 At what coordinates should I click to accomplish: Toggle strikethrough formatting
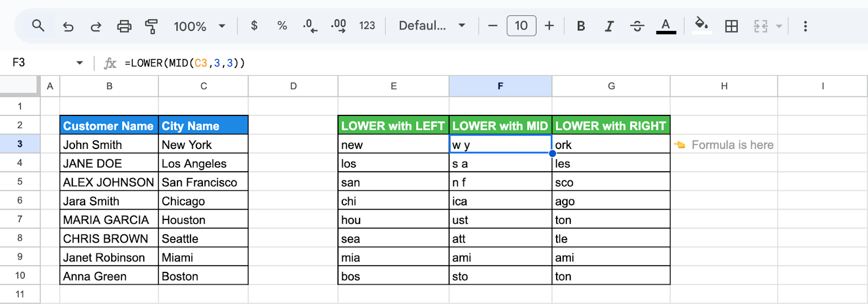637,26
